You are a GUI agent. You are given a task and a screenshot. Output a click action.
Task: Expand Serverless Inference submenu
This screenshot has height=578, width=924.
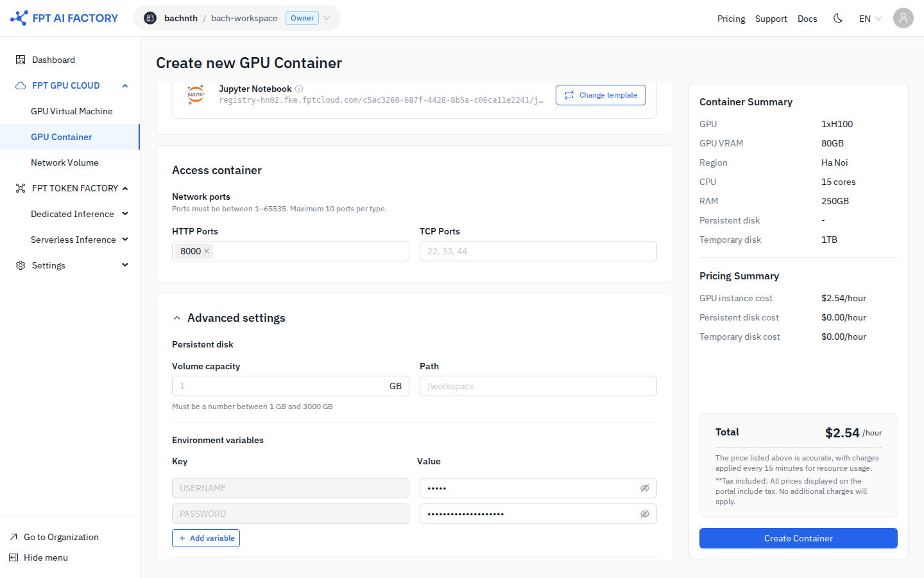click(125, 240)
